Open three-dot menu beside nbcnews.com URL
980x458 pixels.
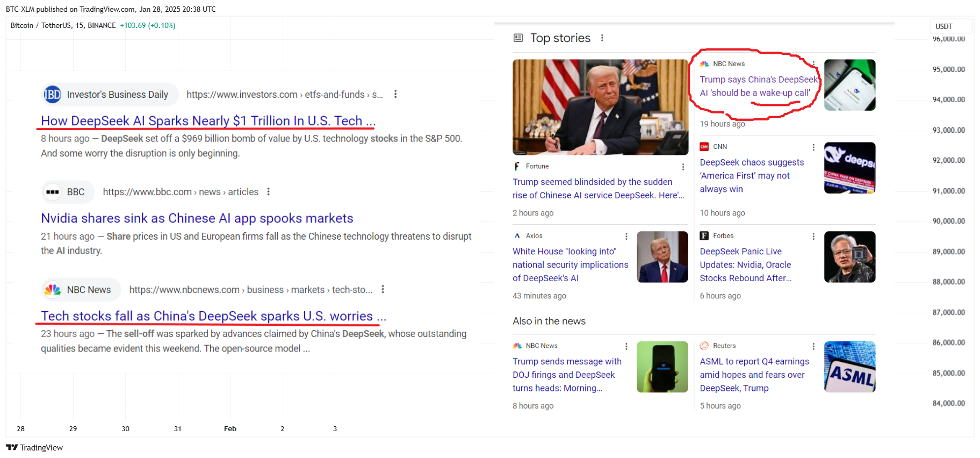[383, 289]
